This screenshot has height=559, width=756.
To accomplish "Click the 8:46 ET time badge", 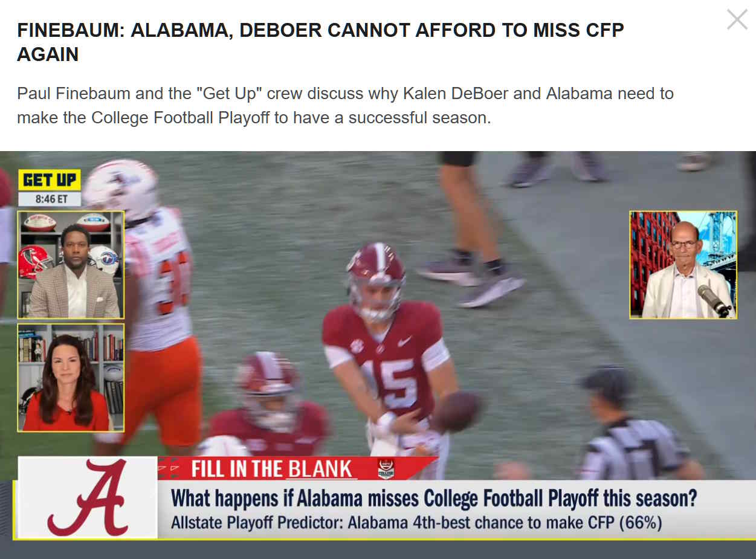I will tap(51, 198).
